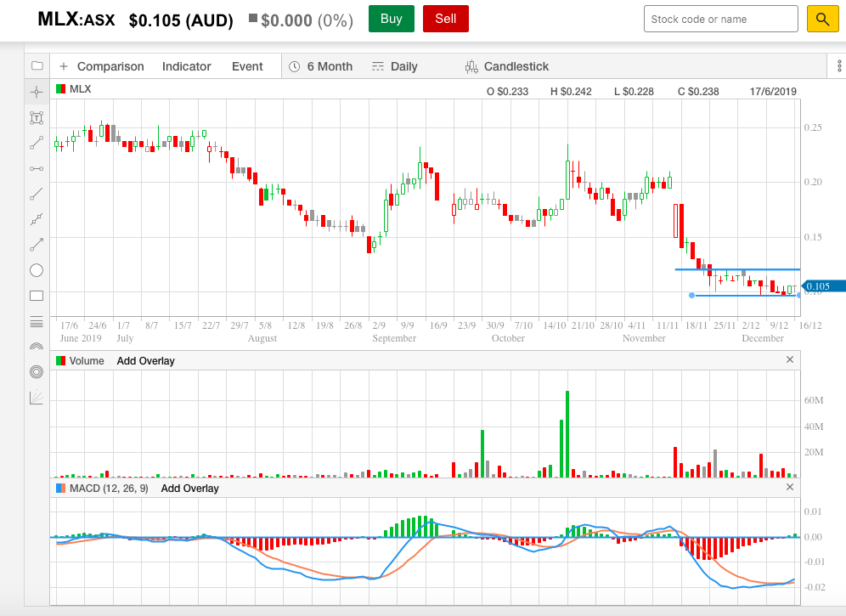Focus the Stock code or name search field
Screen dimensions: 846x616
(x=721, y=19)
